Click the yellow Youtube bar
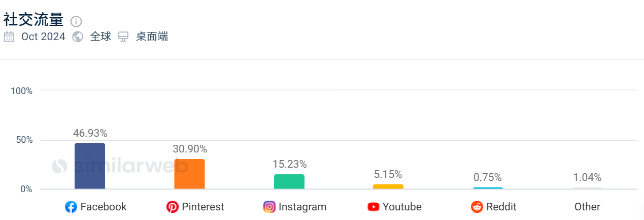The image size is (644, 220). pos(388,186)
